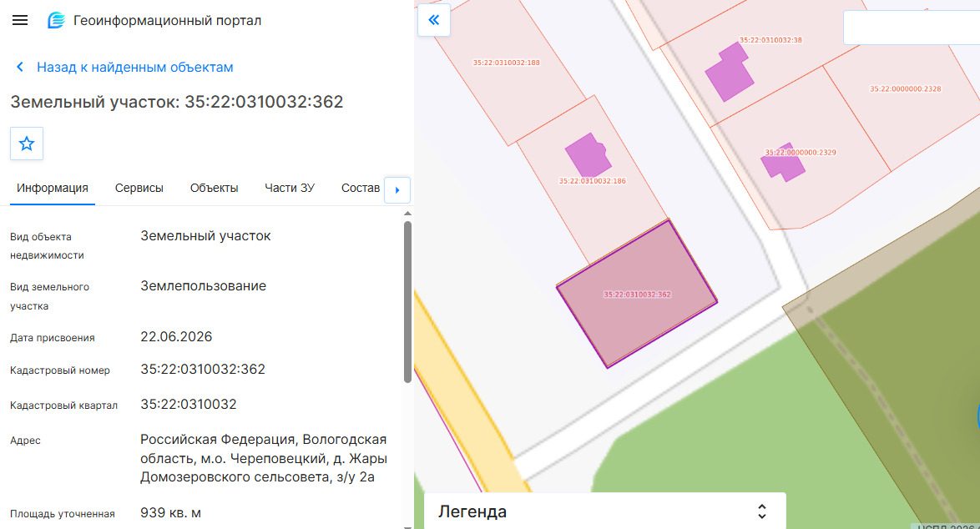Click the Вид земельного участка label
Viewport: 980px width, 529px height.
click(49, 297)
